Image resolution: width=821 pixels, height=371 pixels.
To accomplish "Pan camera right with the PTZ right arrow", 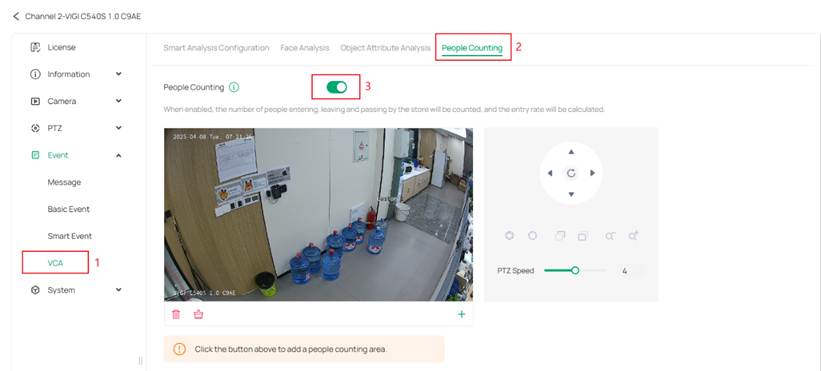I will pos(593,173).
